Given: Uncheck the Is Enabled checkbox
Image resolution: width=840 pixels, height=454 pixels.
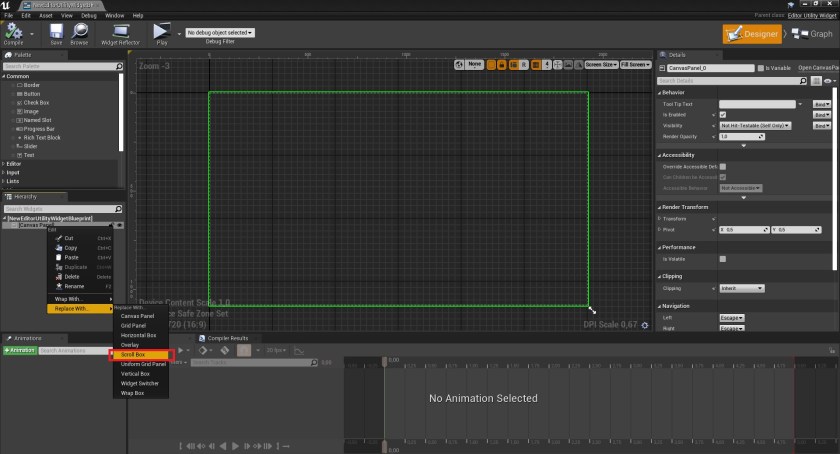Looking at the screenshot, I should pyautogui.click(x=723, y=115).
